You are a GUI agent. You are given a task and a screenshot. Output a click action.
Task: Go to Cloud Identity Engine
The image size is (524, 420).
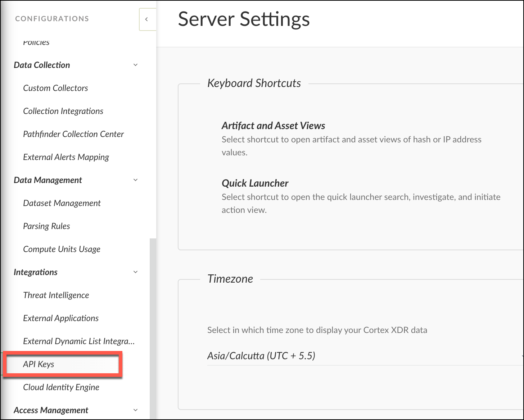[x=61, y=387]
